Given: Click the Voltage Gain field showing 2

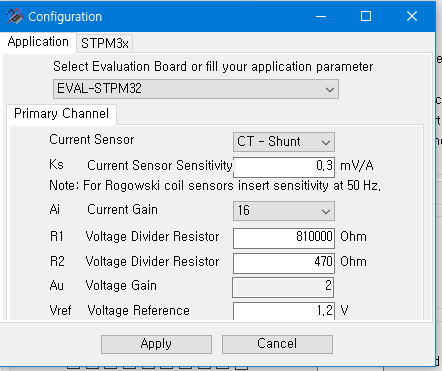Looking at the screenshot, I should click(283, 287).
